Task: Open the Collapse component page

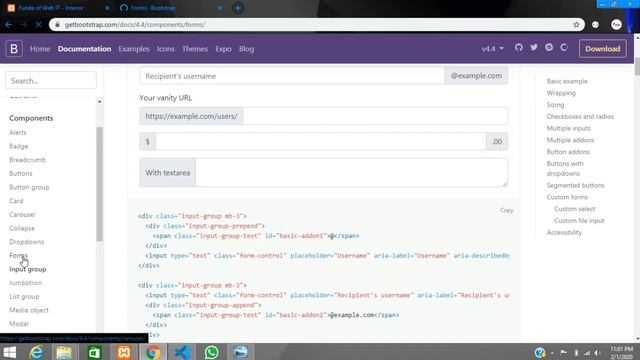Action: pos(22,228)
